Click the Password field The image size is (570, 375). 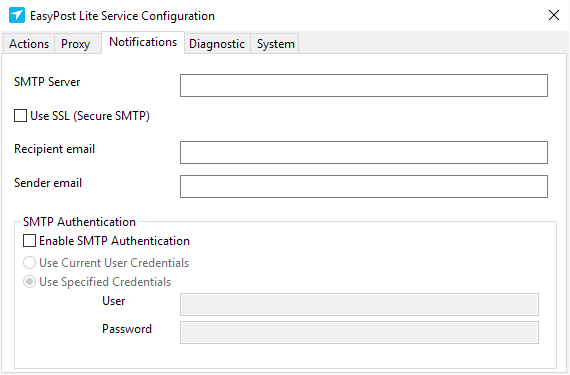tap(360, 332)
